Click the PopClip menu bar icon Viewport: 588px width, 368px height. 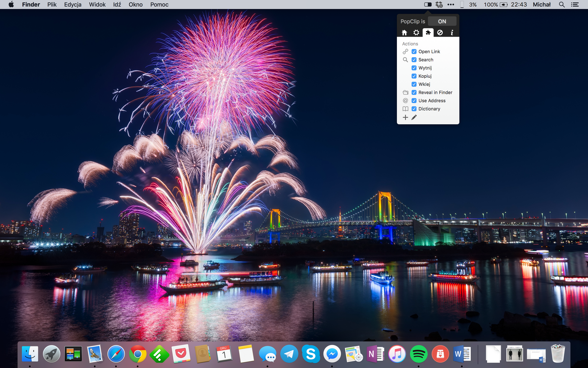[x=428, y=4]
